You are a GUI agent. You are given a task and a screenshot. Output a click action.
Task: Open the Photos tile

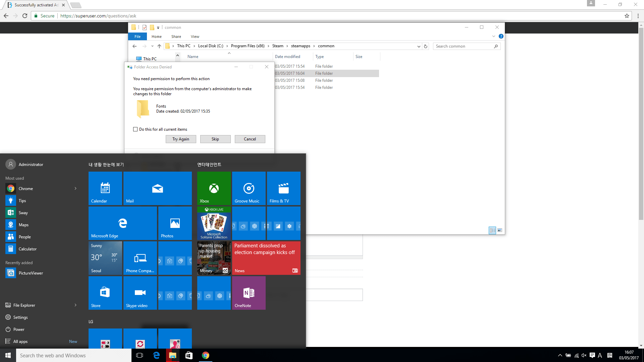point(175,223)
